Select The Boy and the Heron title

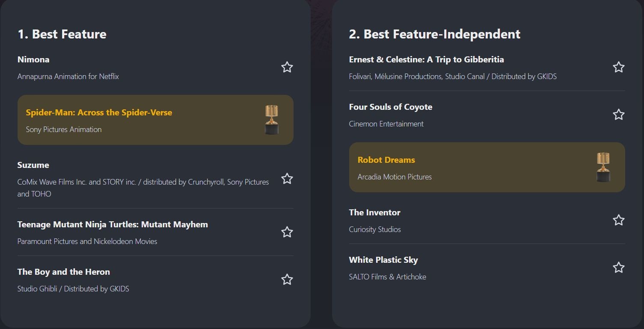point(64,272)
